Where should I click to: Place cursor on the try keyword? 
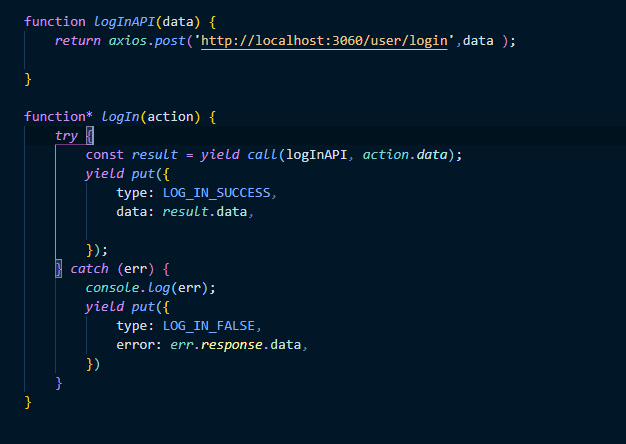pos(66,135)
